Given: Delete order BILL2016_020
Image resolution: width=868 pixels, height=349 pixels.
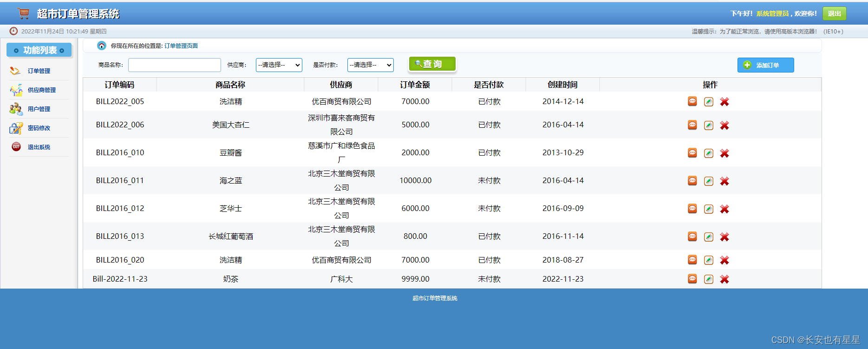Looking at the screenshot, I should pyautogui.click(x=724, y=260).
